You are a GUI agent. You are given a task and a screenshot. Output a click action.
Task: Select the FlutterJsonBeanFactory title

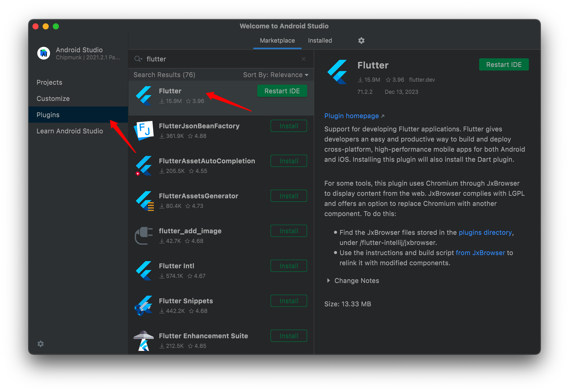click(x=199, y=126)
